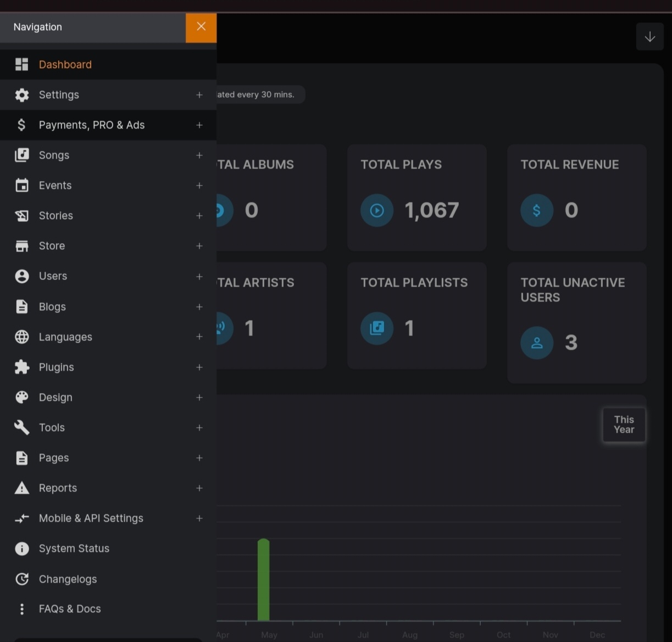This screenshot has height=642, width=672.
Task: Open the System Status menu item
Action: [74, 548]
